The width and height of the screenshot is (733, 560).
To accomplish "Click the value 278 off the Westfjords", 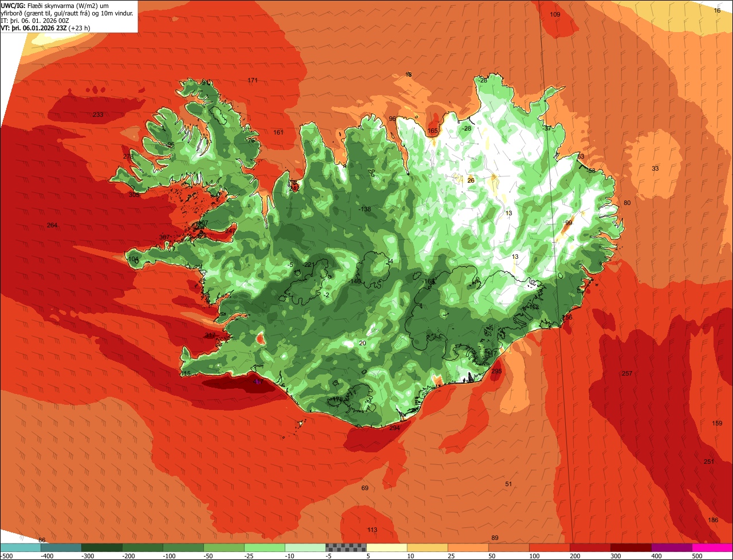I will pyautogui.click(x=128, y=156).
